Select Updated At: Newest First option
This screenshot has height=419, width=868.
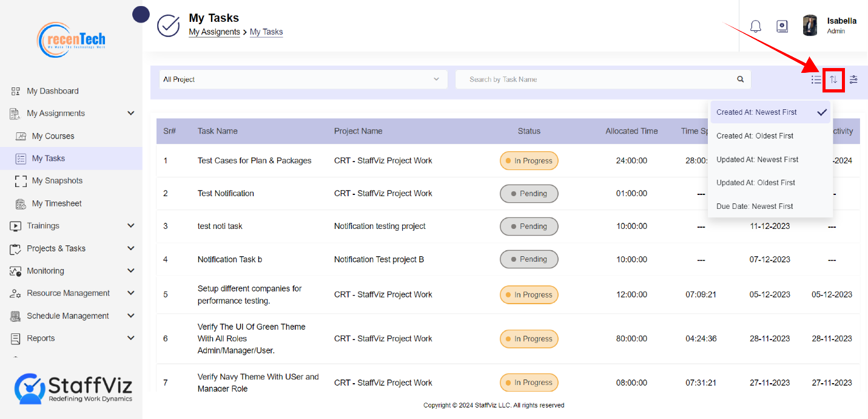click(770, 160)
